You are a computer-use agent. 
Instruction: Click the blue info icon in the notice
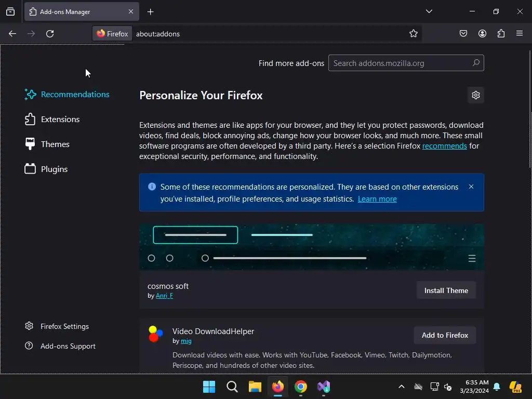152,187
